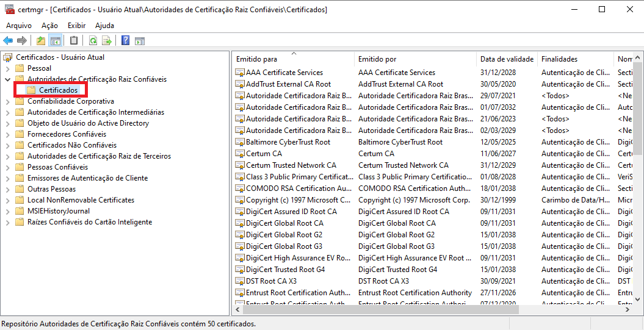Click the clipboard icon in toolbar
This screenshot has height=330, width=644.
74,41
